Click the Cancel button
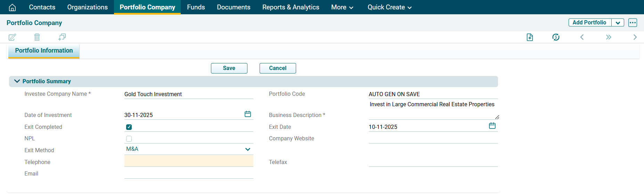This screenshot has width=644, height=194. tap(278, 68)
